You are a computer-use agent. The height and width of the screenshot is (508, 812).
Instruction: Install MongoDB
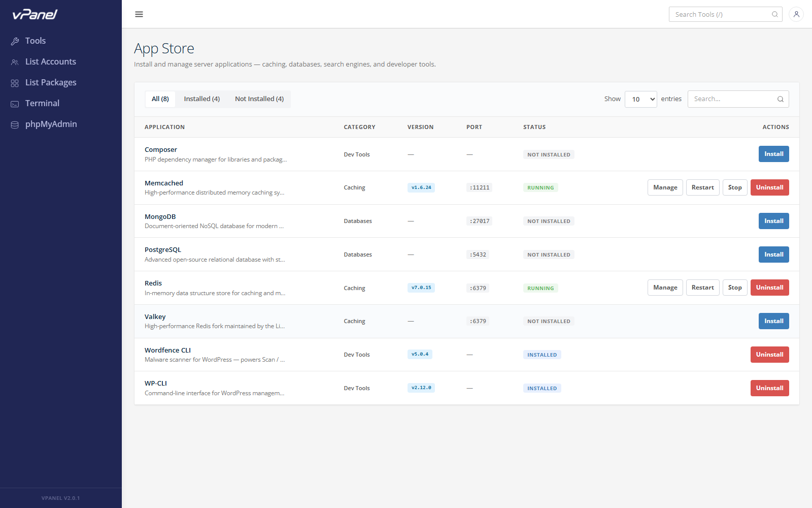774,221
